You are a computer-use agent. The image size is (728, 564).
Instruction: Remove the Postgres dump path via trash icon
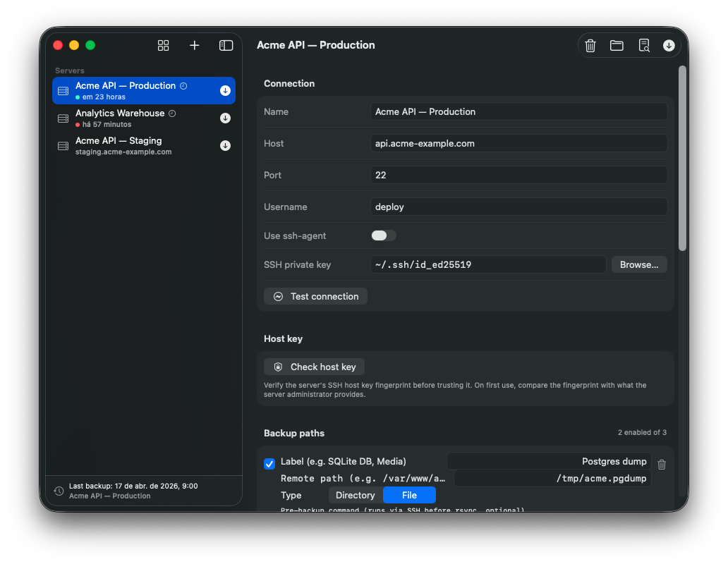click(x=661, y=464)
